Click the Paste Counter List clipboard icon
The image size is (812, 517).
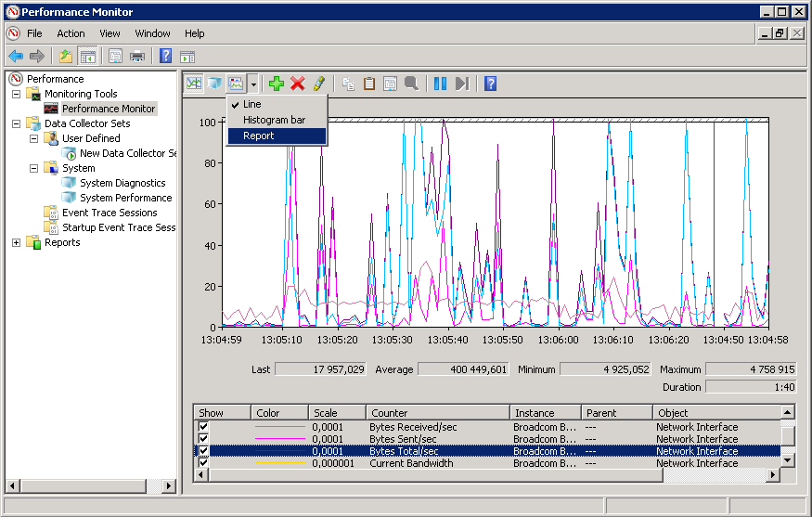tap(369, 84)
